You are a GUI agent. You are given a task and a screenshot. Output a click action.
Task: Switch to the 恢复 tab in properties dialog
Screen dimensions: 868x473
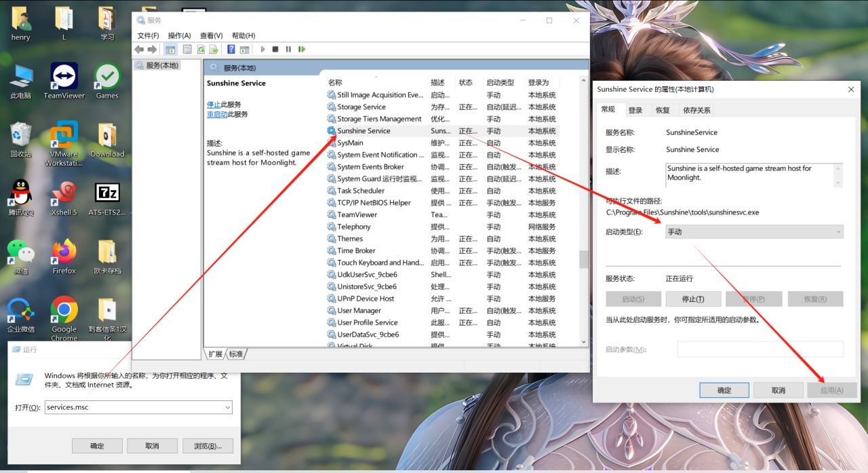(663, 110)
